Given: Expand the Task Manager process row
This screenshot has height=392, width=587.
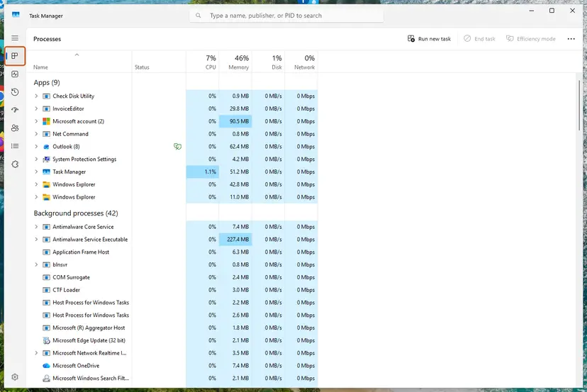Looking at the screenshot, I should coord(36,172).
